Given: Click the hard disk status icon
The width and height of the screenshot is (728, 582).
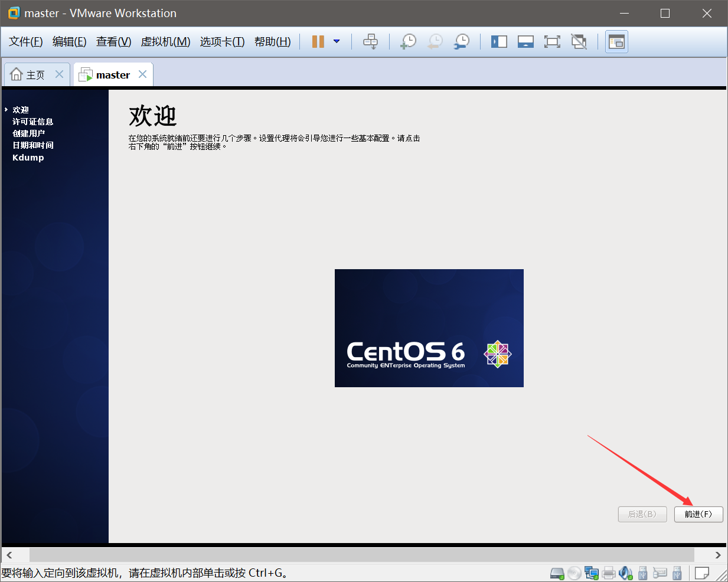Looking at the screenshot, I should (x=557, y=573).
